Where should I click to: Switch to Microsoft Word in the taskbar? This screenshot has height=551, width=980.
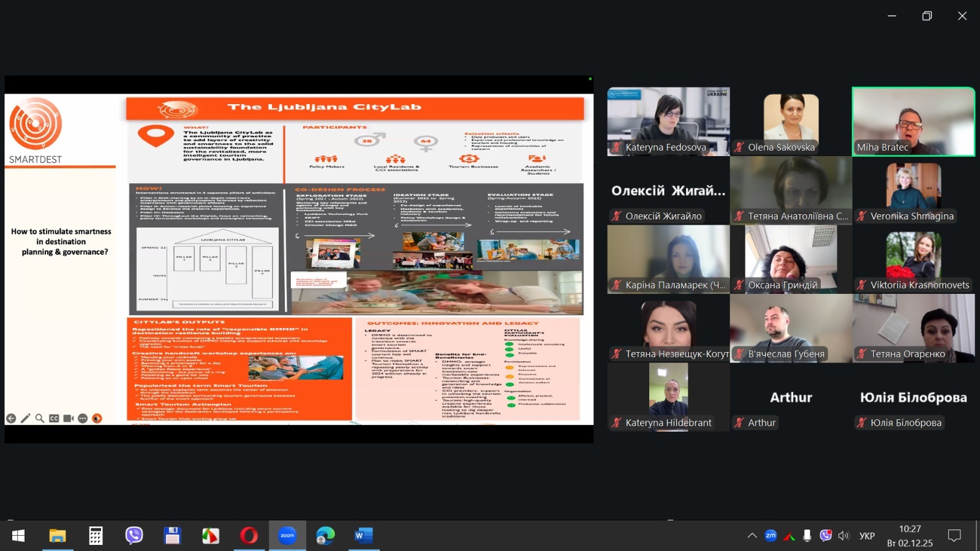tap(363, 536)
